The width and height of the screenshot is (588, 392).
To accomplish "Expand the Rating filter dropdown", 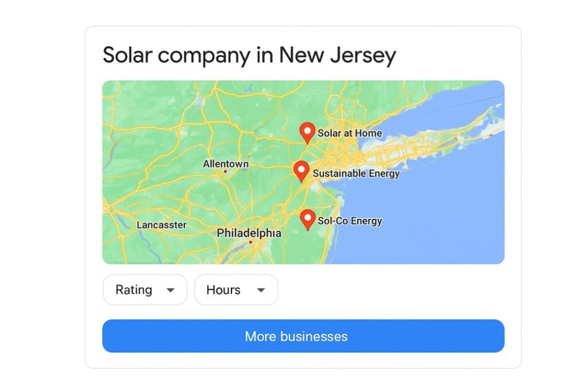I will pyautogui.click(x=145, y=290).
